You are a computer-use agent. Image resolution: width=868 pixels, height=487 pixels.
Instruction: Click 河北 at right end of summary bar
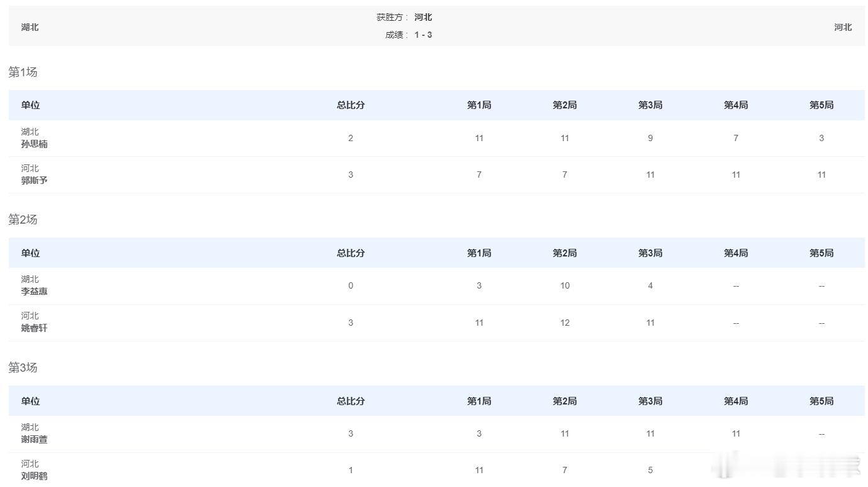tap(843, 27)
